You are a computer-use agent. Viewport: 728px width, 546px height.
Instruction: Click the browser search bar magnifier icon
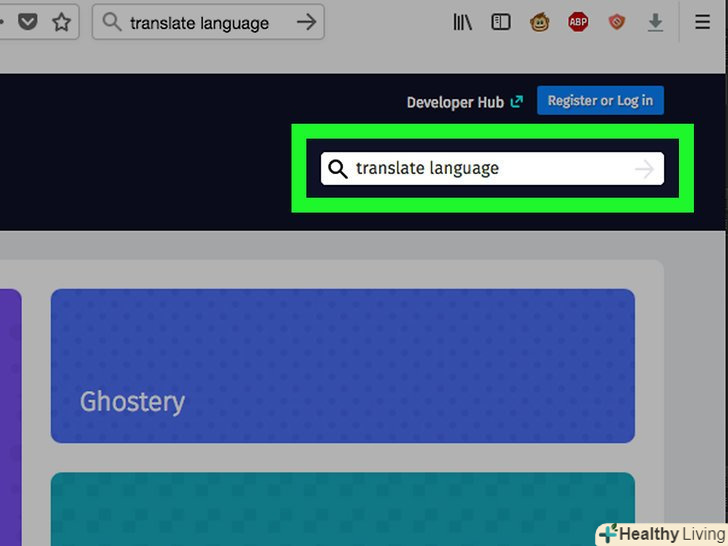112,22
